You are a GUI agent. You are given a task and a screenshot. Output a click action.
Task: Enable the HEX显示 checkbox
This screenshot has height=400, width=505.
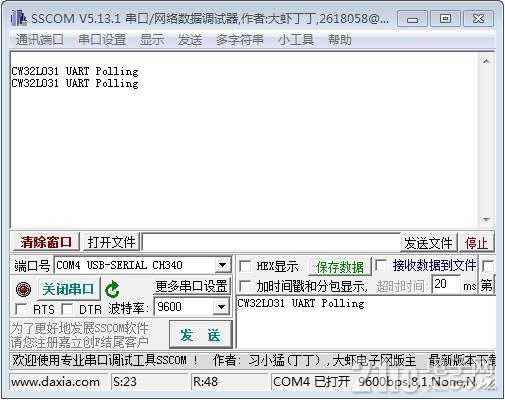coord(245,266)
